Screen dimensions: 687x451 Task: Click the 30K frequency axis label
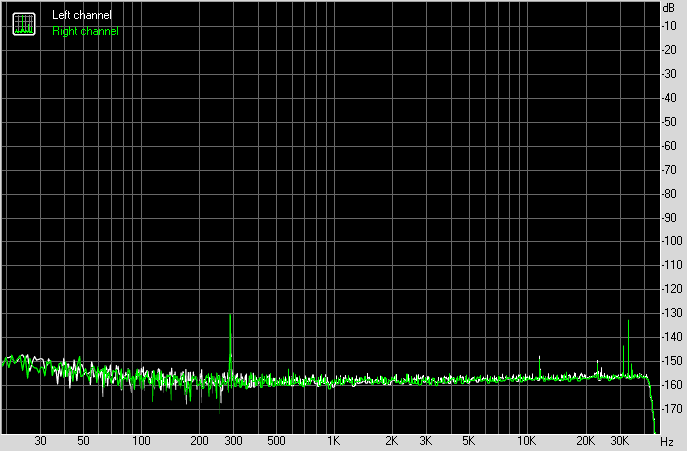pyautogui.click(x=620, y=441)
